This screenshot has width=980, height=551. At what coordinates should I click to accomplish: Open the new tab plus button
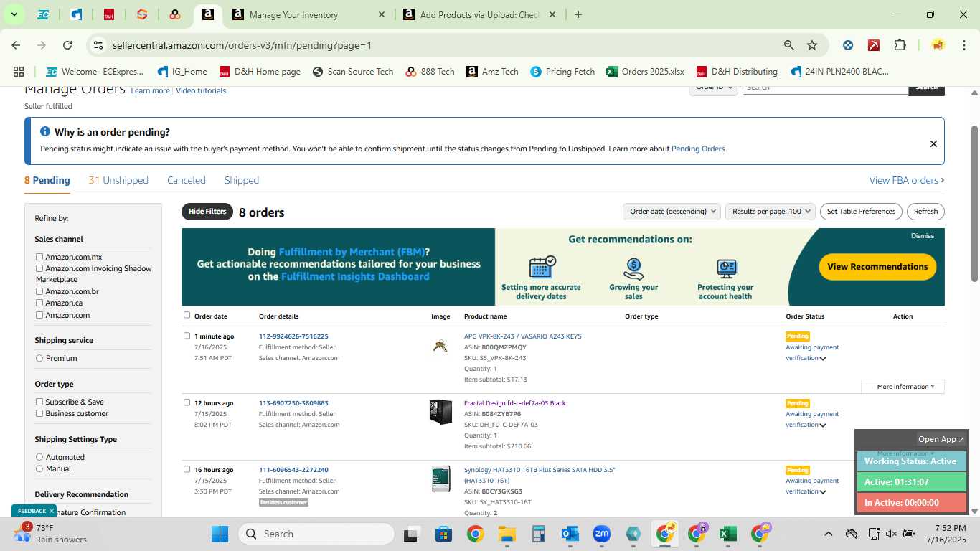[578, 14]
